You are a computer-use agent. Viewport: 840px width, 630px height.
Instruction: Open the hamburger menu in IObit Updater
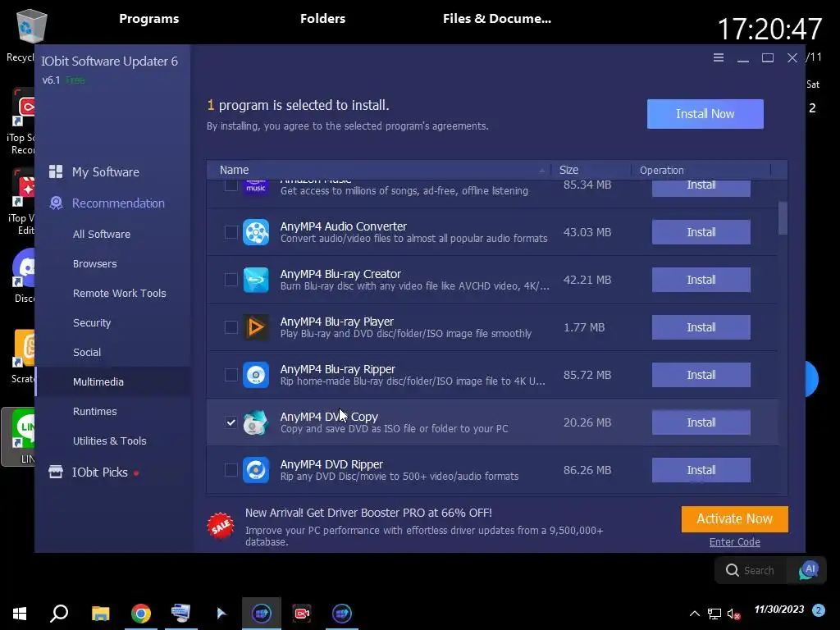coord(719,57)
